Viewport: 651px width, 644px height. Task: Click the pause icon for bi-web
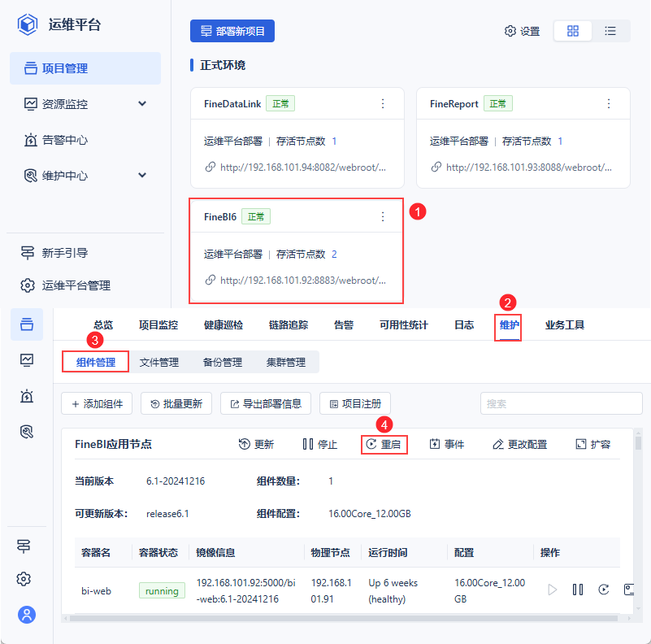578,590
